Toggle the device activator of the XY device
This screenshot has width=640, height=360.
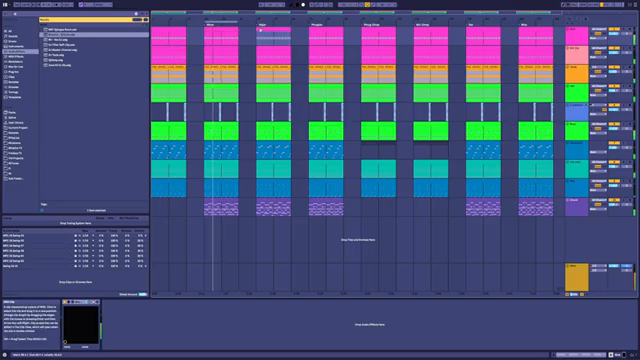(65, 302)
